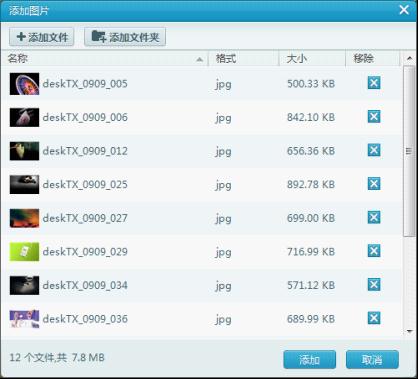Remove deskTX_0909_036 using the blue X

[x=374, y=318]
